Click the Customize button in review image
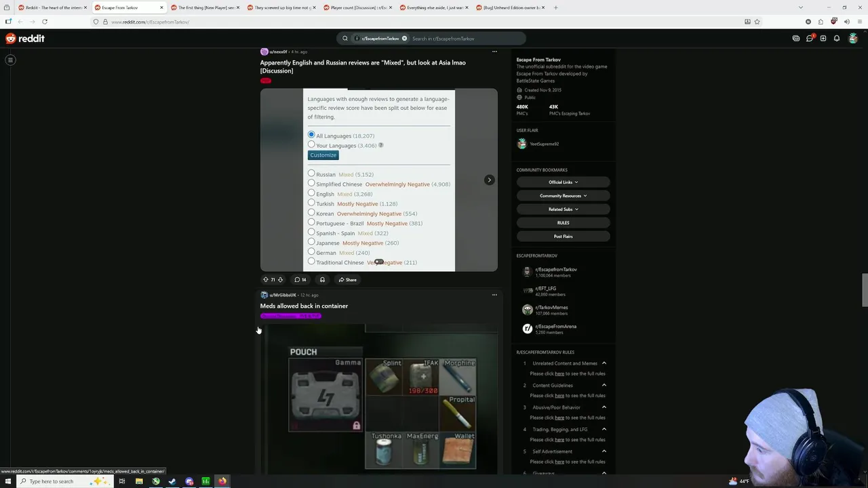Viewport: 868px width, 488px height. tap(323, 155)
